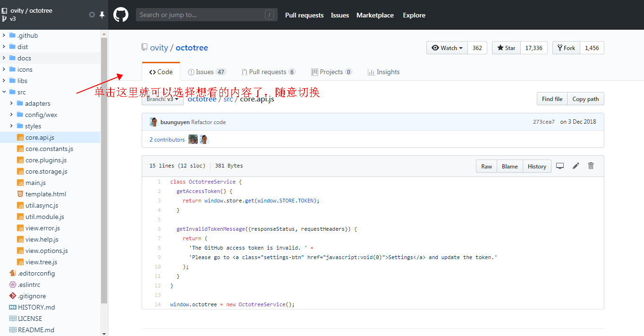The height and width of the screenshot is (336, 644).
Task: Expand the icons folder
Action: tap(4, 69)
